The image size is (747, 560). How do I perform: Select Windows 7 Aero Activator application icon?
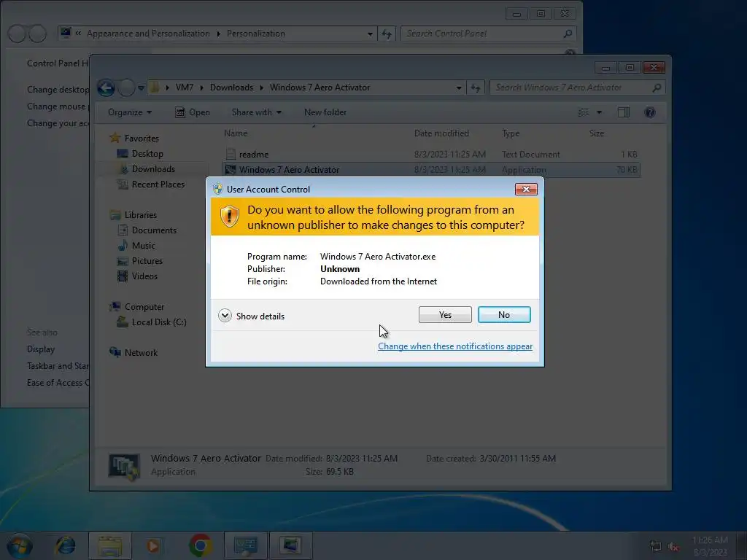point(231,169)
